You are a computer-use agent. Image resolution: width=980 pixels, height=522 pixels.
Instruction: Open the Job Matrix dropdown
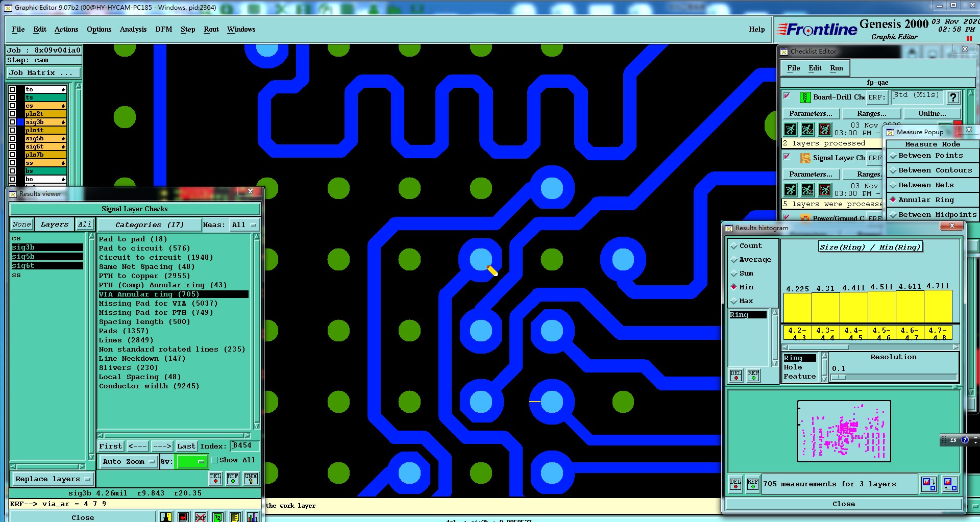pyautogui.click(x=43, y=73)
